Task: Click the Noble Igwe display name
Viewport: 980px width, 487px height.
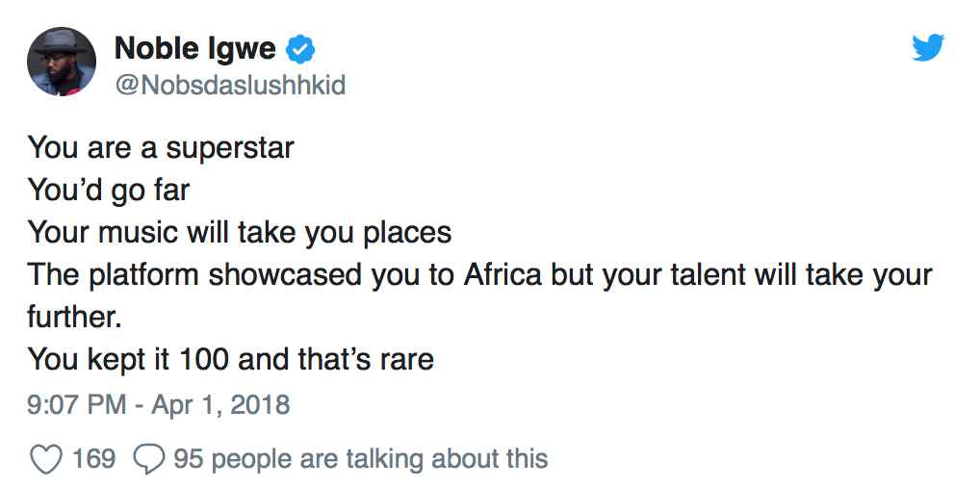Action: (x=194, y=47)
